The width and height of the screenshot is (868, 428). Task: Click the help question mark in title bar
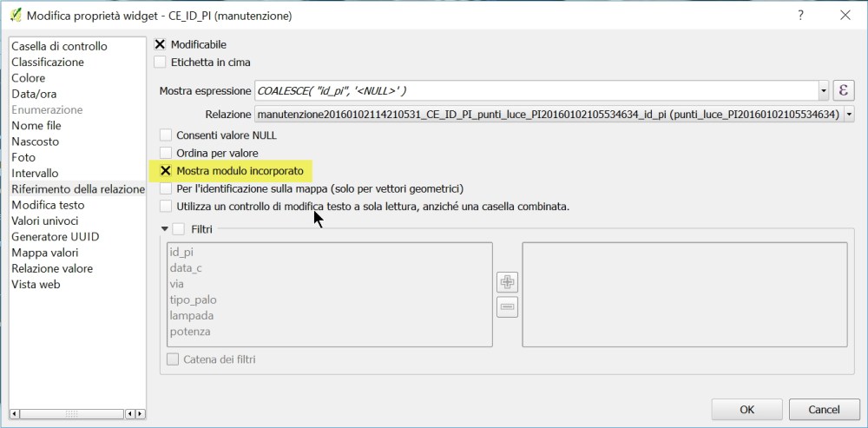[x=800, y=16]
